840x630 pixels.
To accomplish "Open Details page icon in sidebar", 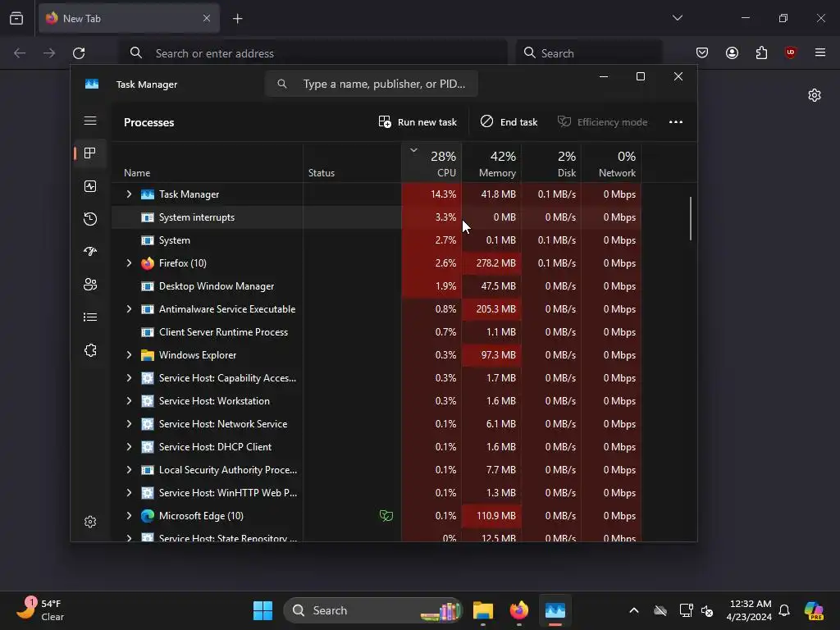I will pyautogui.click(x=90, y=317).
